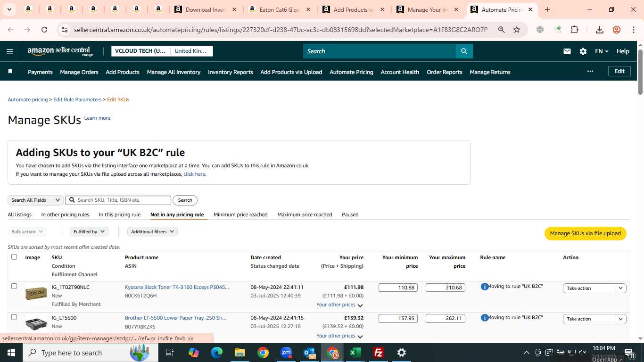Open the browser extensions puzzle icon

(574, 30)
